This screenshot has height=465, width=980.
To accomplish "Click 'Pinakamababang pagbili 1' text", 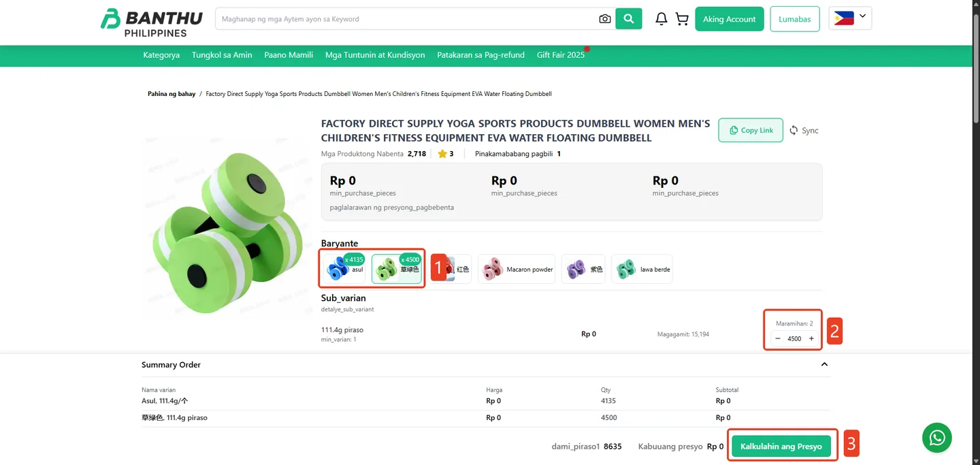I will [x=518, y=154].
